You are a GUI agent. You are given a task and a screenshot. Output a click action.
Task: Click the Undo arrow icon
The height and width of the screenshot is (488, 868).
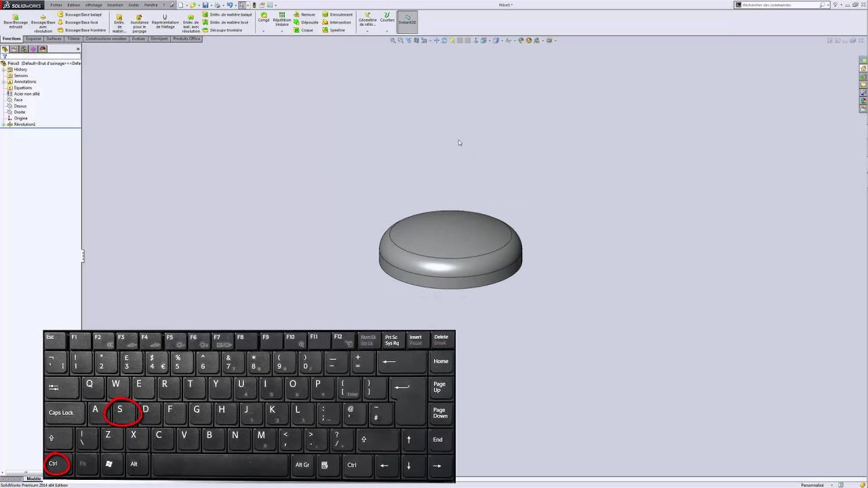tap(230, 5)
